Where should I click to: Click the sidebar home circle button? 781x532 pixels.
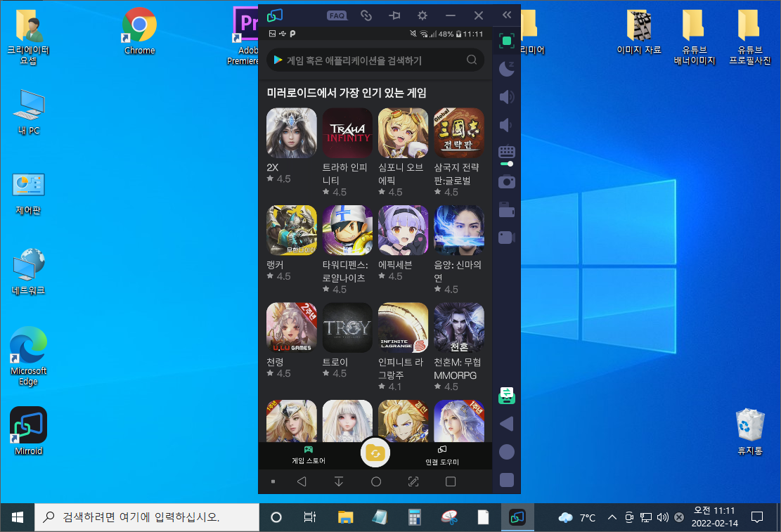coord(507,452)
